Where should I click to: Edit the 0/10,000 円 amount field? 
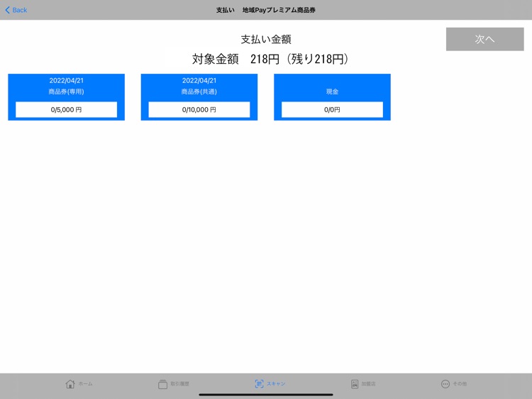(199, 109)
